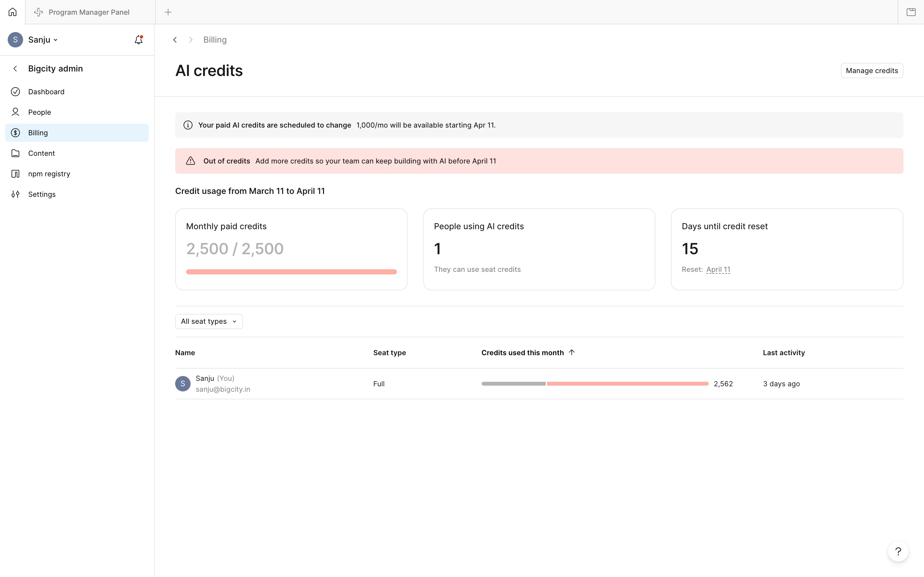This screenshot has height=577, width=924.
Task: Switch to Program Manager Panel tab
Action: (89, 12)
